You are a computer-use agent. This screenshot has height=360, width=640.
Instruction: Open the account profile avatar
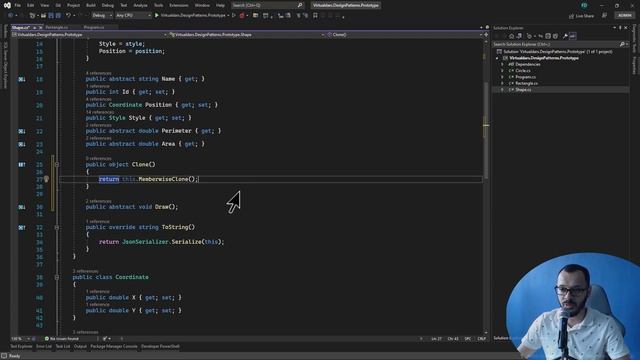(x=584, y=5)
